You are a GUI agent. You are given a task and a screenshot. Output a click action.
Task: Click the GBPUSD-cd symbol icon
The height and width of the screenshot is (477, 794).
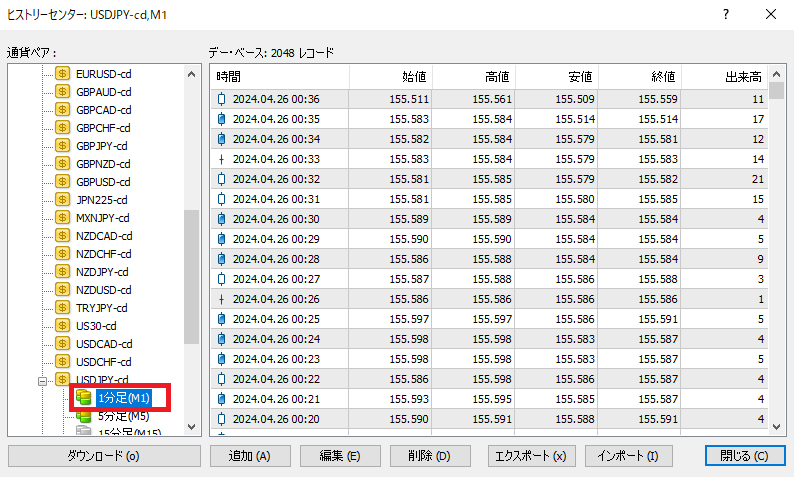(x=62, y=182)
